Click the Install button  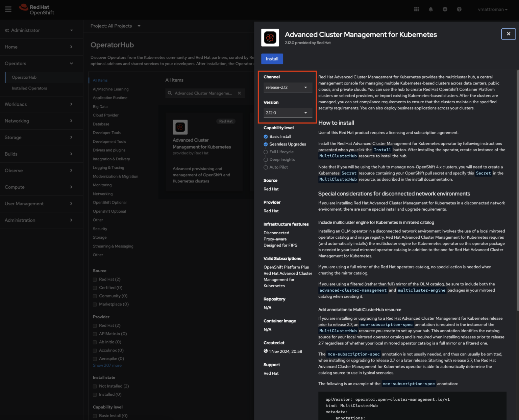[272, 59]
